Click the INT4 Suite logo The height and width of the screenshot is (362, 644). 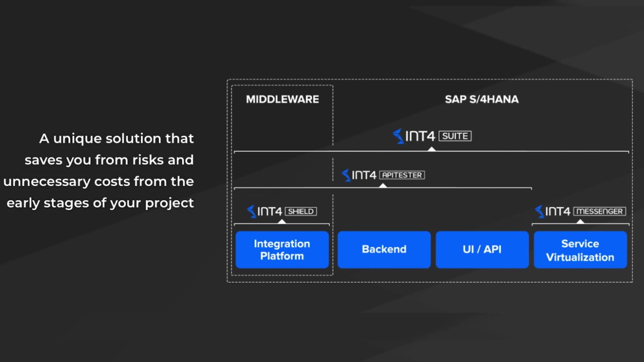coord(432,136)
